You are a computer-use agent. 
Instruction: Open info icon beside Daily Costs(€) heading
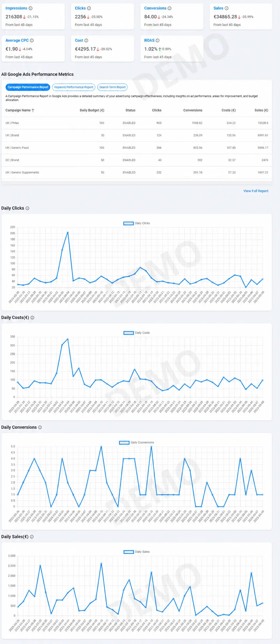pos(33,318)
